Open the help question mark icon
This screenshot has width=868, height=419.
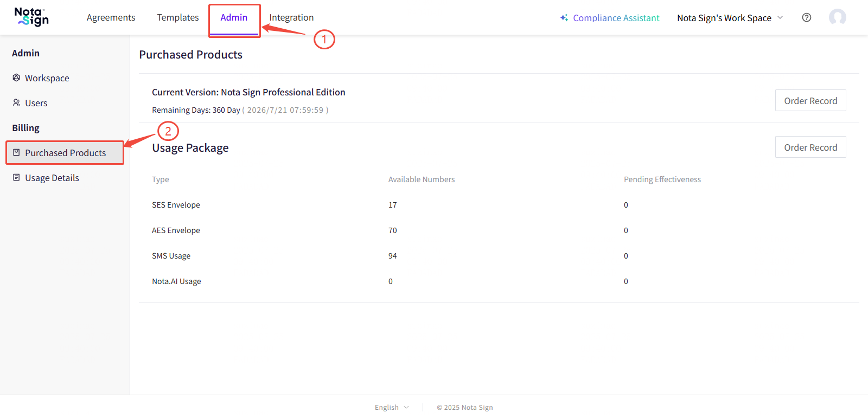pos(807,17)
